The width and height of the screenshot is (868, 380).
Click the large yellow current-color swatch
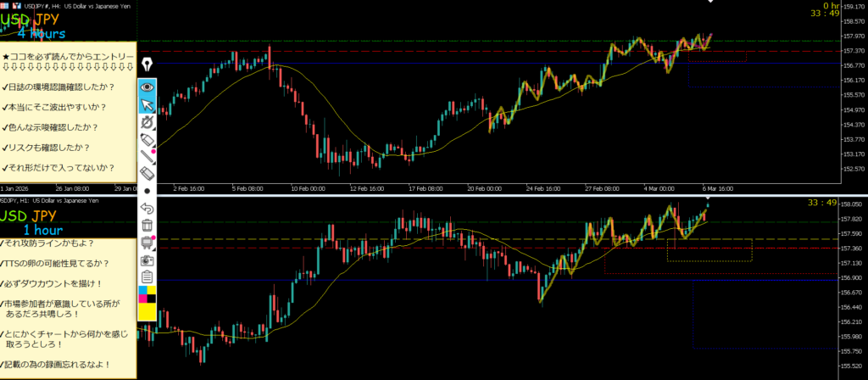click(x=147, y=312)
